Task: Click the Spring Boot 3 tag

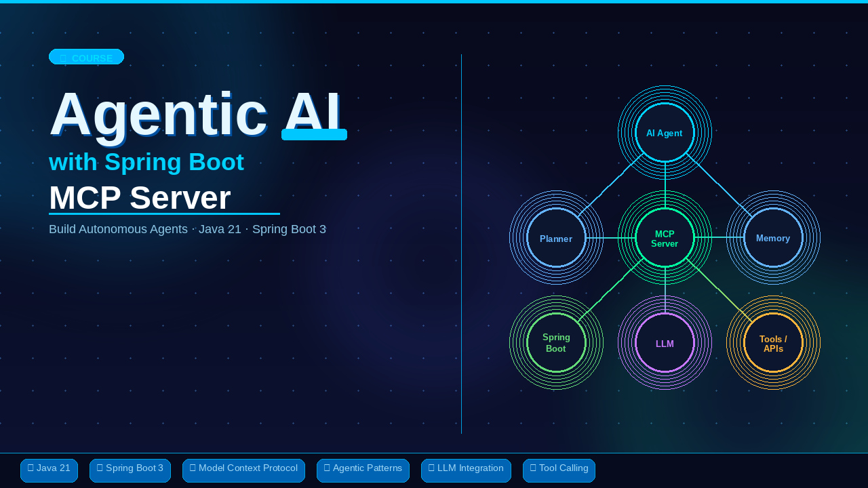Action: click(130, 470)
